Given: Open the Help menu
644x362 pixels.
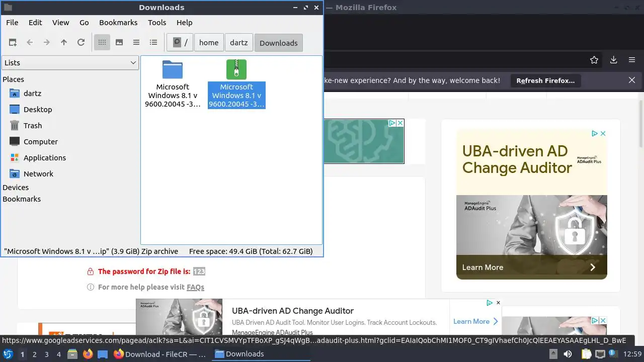Looking at the screenshot, I should pyautogui.click(x=185, y=23).
